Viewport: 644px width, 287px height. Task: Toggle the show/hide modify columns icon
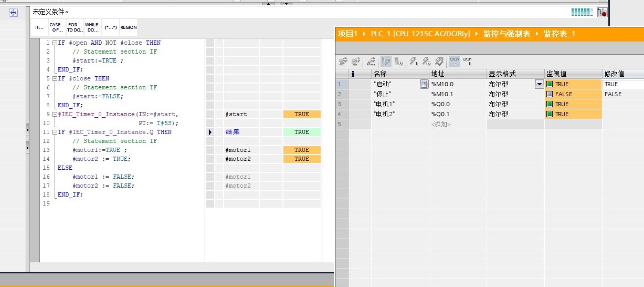(386, 61)
